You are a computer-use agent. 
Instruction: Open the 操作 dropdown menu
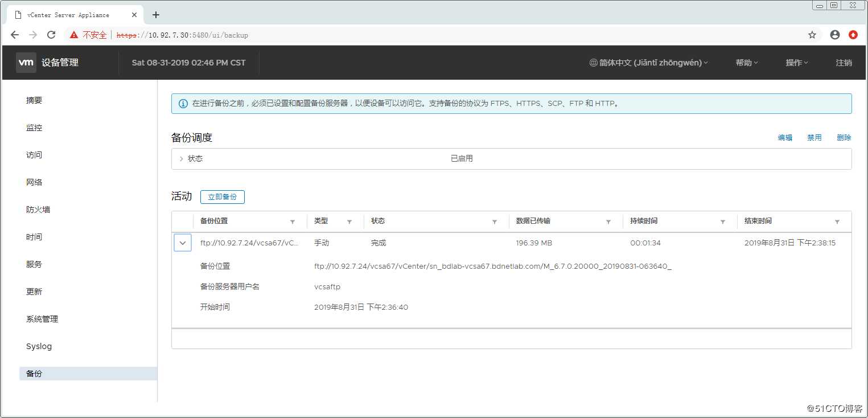pos(797,63)
